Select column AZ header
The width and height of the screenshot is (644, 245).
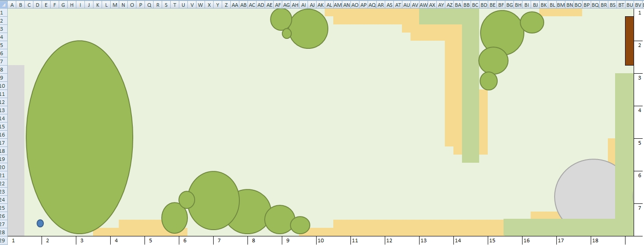point(449,5)
